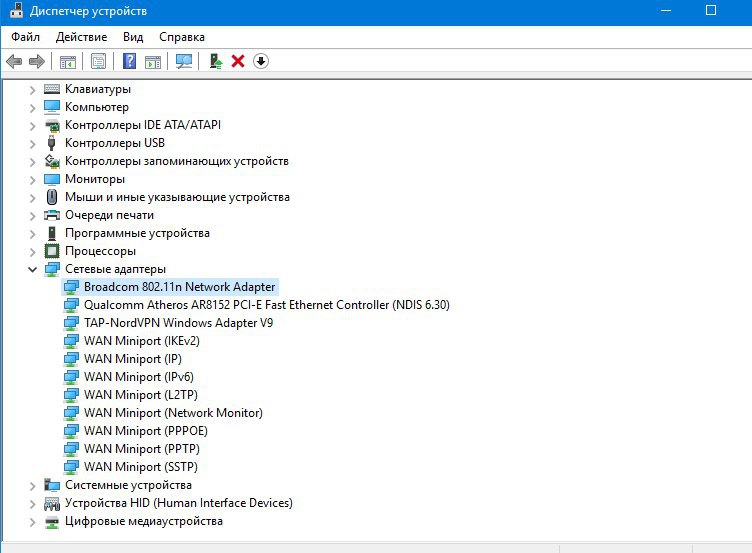This screenshot has width=752, height=553.
Task: Click the mouse icon beside Мыши
Action: (52, 197)
